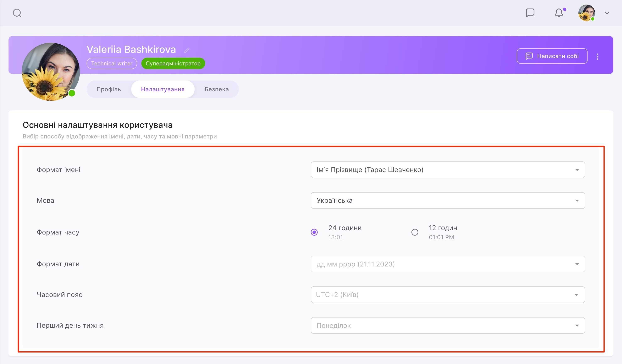Open the three-dot more options menu

click(597, 56)
